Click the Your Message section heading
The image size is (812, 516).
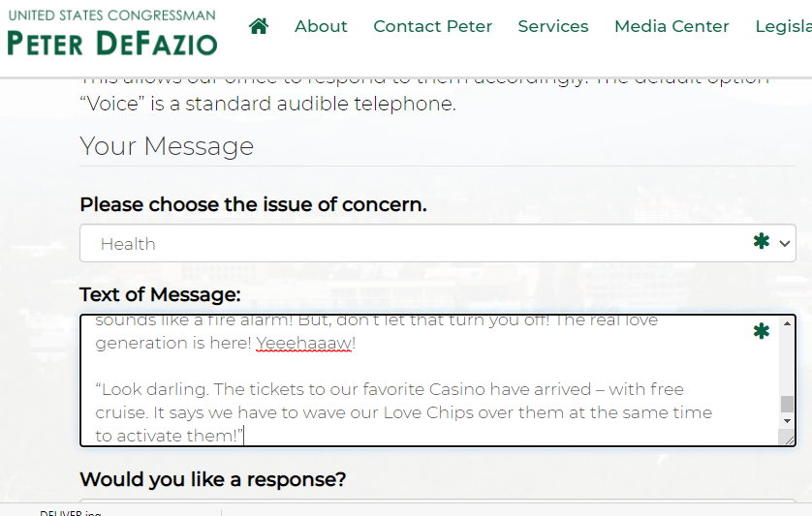[167, 146]
